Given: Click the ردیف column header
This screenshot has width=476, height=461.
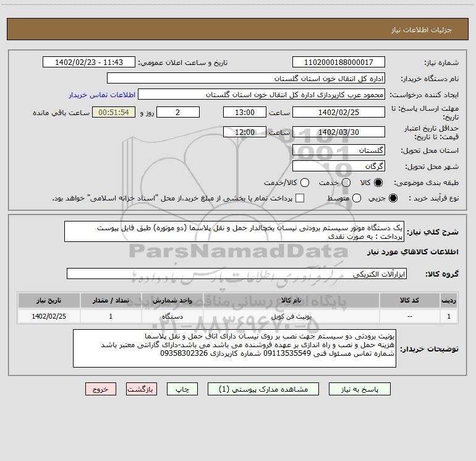Looking at the screenshot, I should [449, 300].
